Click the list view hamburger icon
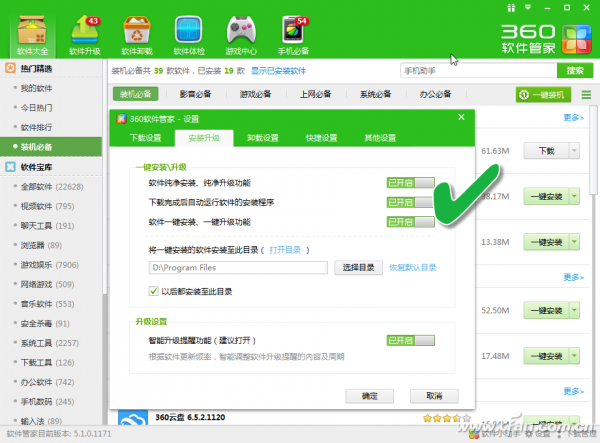The width and height of the screenshot is (600, 443). (x=586, y=94)
